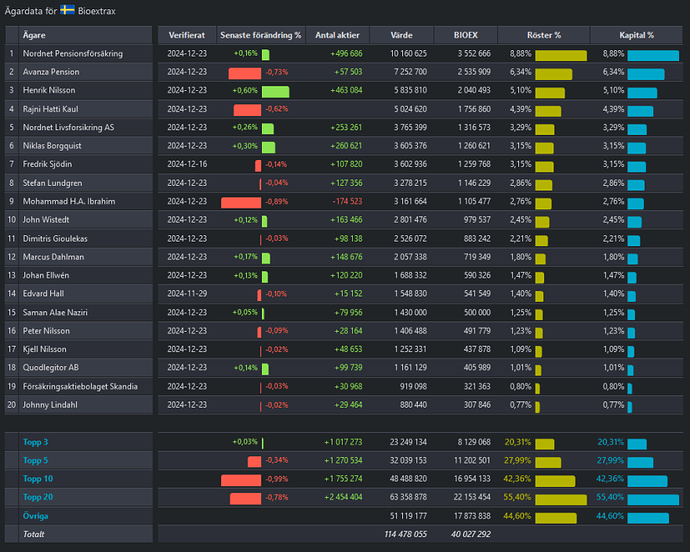Sort by the Röster % header

544,35
